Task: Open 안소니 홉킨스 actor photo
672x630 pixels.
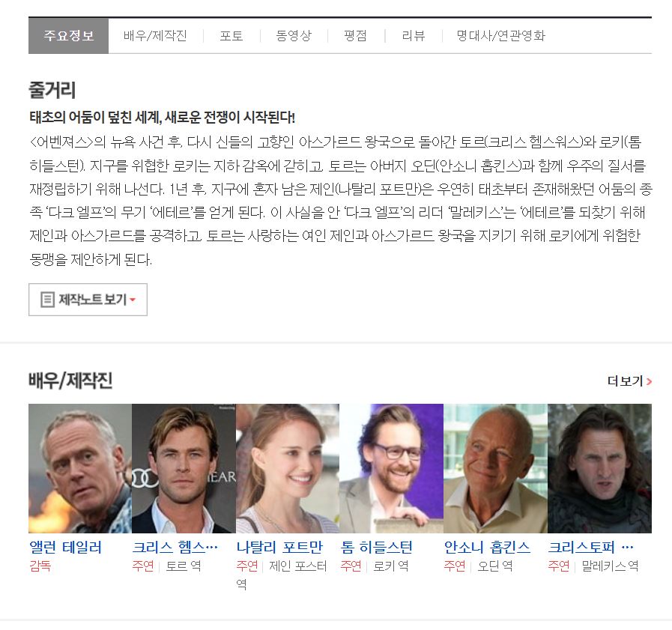Action: (x=495, y=468)
